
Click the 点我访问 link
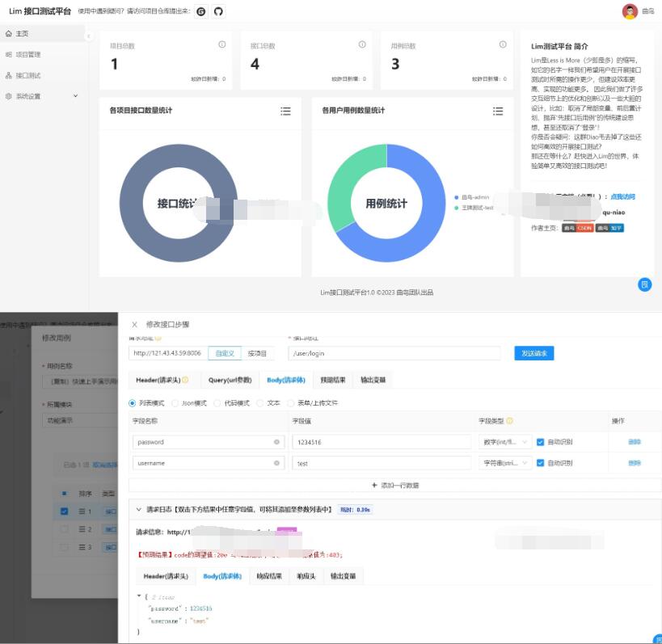coord(622,196)
